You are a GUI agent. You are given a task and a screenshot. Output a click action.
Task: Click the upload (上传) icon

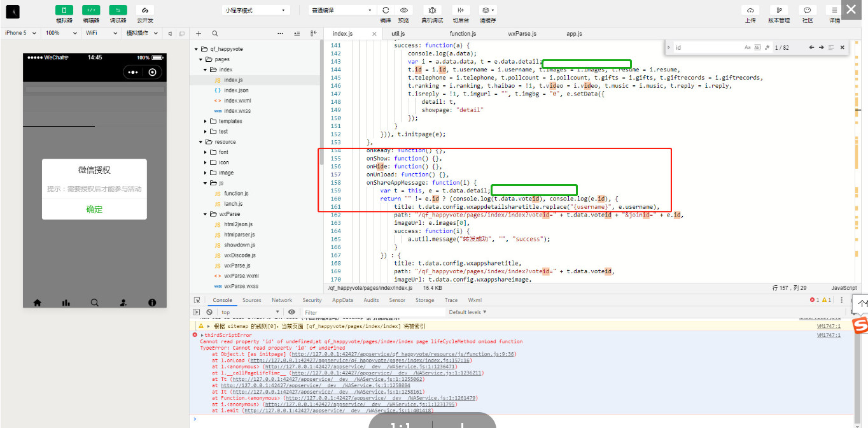point(750,10)
